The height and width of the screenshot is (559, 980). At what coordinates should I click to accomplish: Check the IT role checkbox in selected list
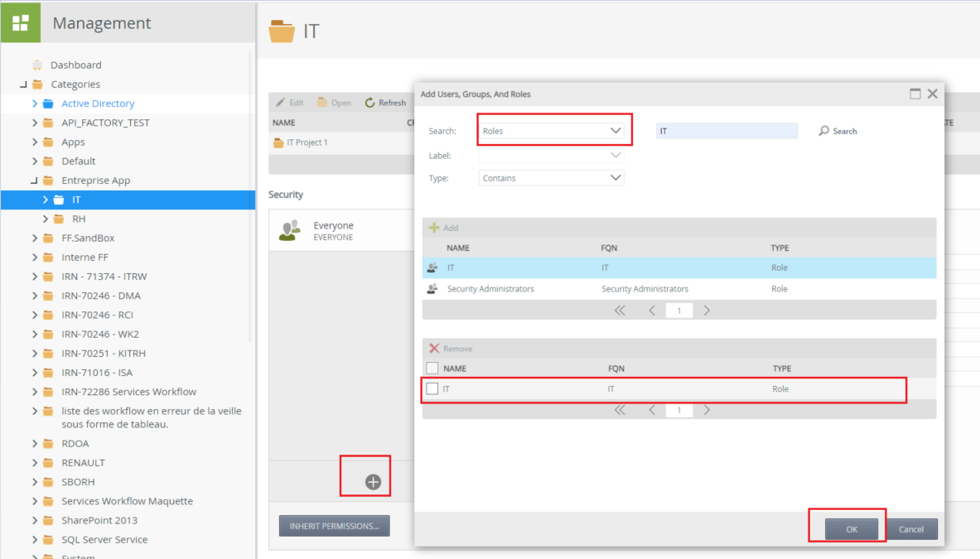[x=432, y=388]
